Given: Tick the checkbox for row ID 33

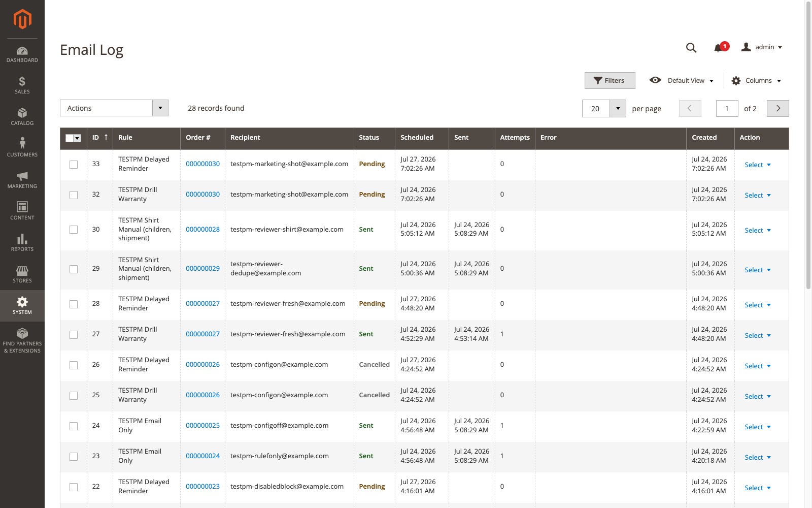Looking at the screenshot, I should coord(74,165).
